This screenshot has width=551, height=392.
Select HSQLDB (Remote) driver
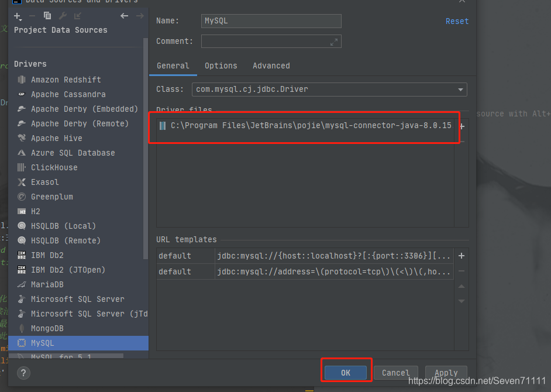(78, 240)
